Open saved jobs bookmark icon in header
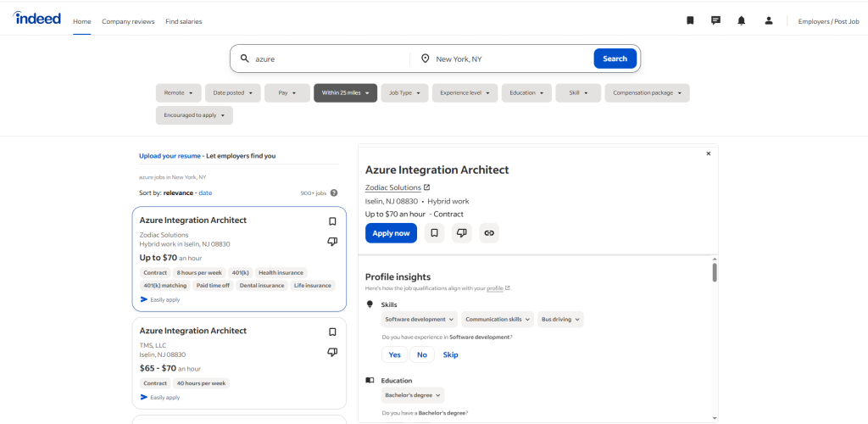 pyautogui.click(x=690, y=20)
